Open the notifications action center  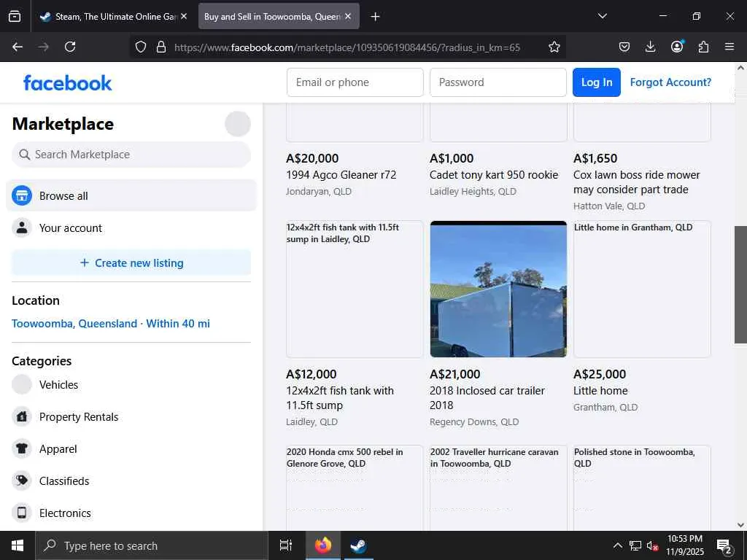724,546
